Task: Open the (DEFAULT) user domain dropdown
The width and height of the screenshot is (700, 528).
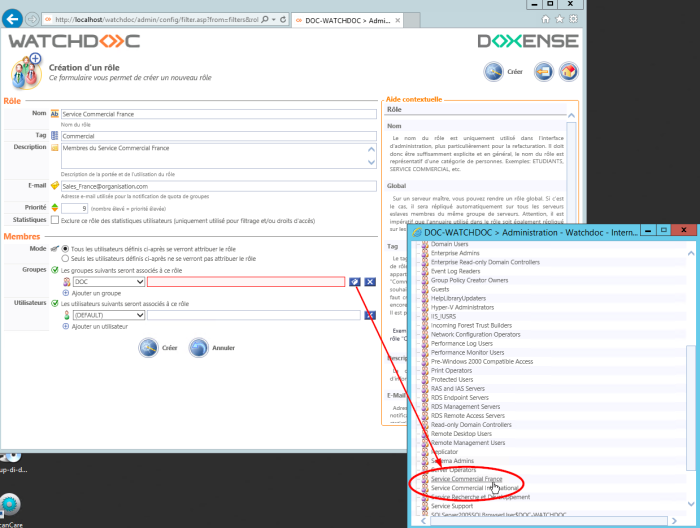Action: [x=139, y=316]
